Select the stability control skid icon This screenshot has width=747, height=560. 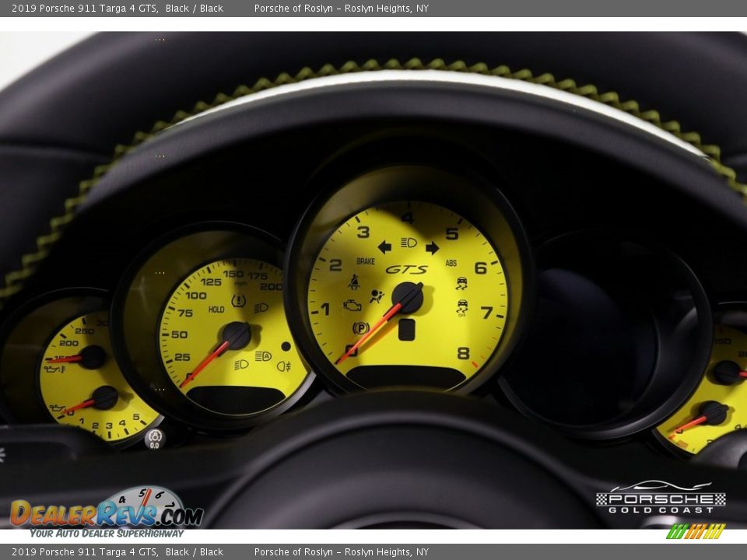pos(461,283)
